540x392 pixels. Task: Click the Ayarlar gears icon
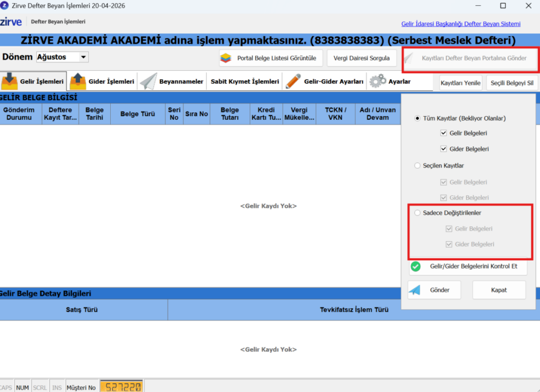(x=378, y=81)
